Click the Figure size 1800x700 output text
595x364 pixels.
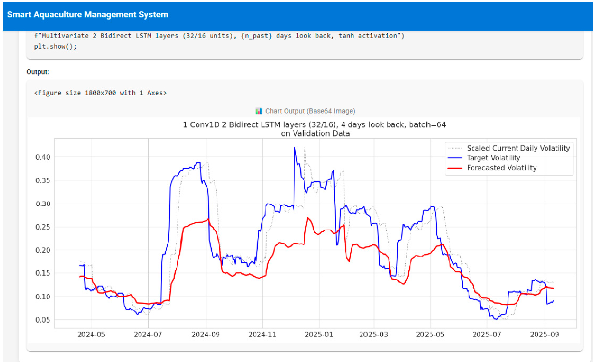click(101, 93)
